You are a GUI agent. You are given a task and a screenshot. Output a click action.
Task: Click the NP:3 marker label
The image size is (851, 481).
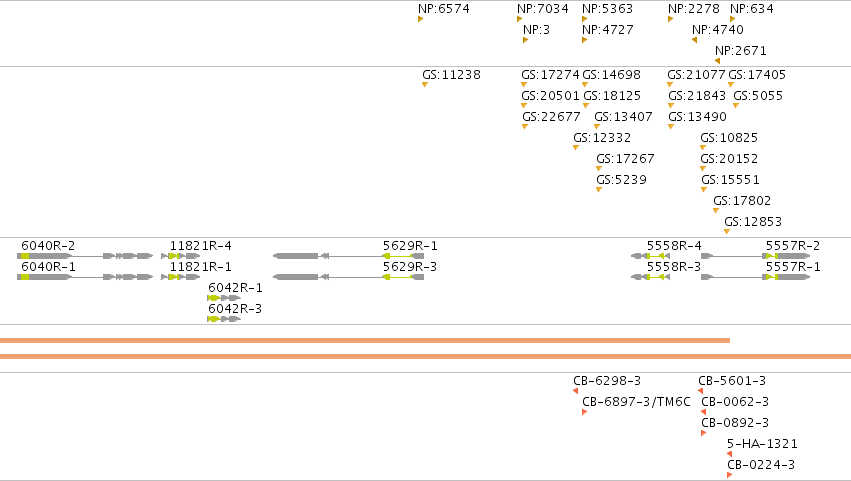536,30
